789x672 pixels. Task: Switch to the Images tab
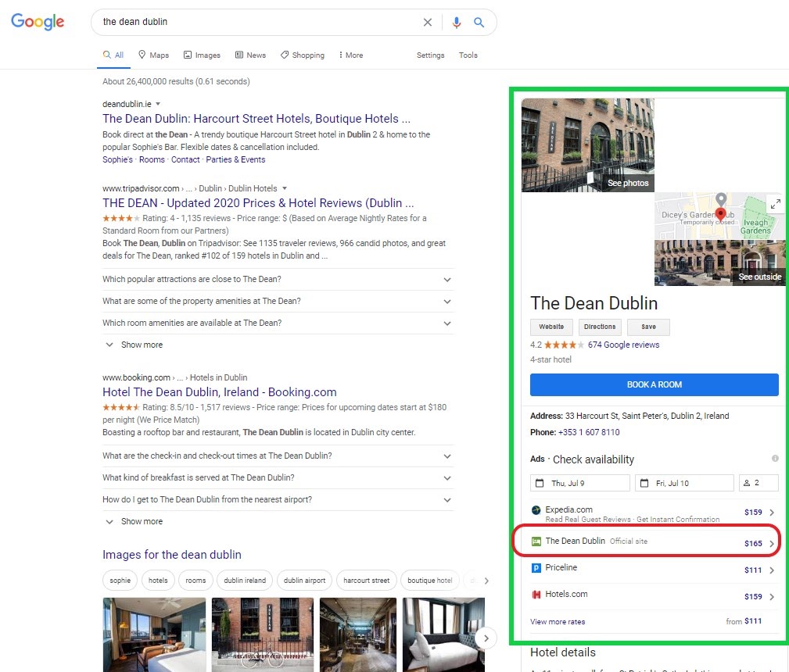[202, 55]
